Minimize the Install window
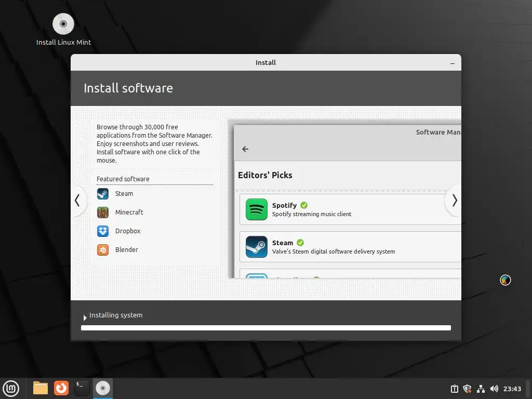Viewport: 532px width, 399px height. (453, 63)
